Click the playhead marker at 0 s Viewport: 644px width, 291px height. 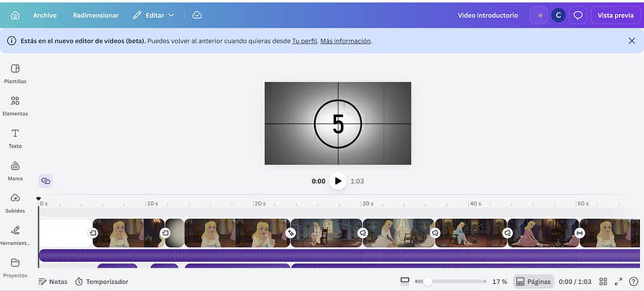(38, 199)
